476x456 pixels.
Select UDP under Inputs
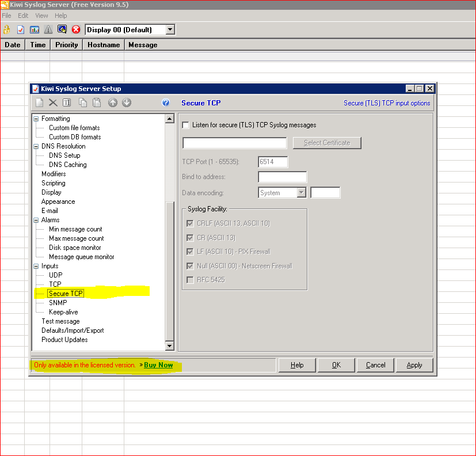pos(56,275)
